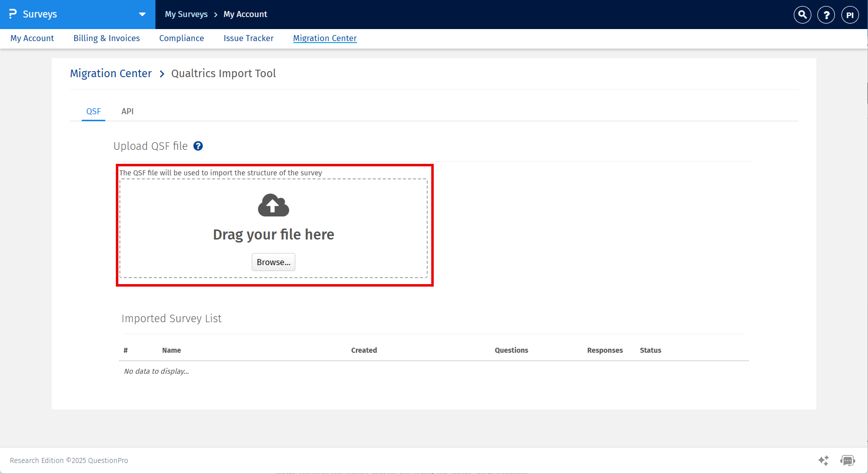Open the Issue Tracker section
Image resolution: width=868 pixels, height=474 pixels.
(248, 38)
